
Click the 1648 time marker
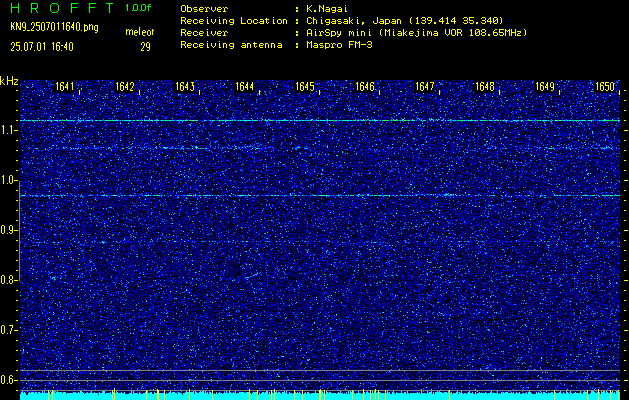click(x=485, y=87)
